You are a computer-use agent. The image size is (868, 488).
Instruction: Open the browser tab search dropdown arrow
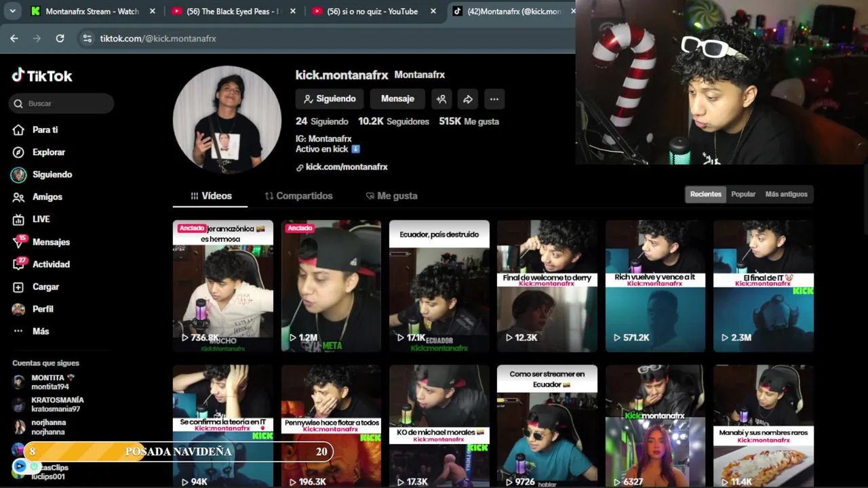point(12,11)
